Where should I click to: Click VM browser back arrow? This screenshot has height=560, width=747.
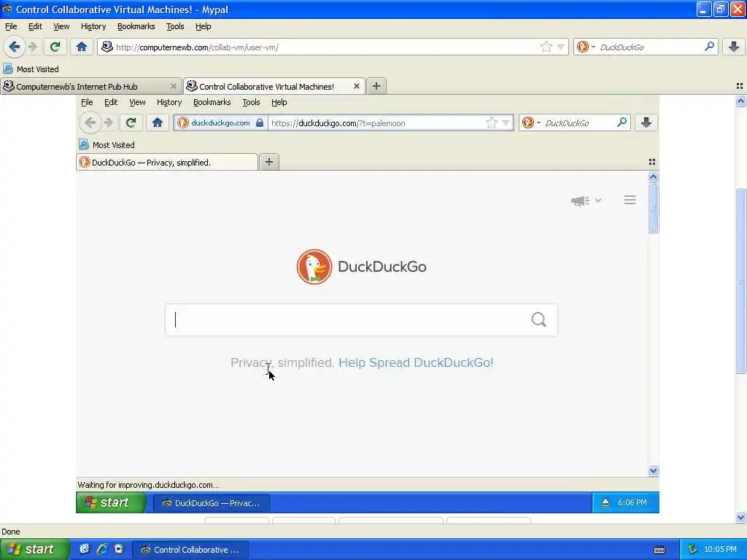(x=90, y=122)
